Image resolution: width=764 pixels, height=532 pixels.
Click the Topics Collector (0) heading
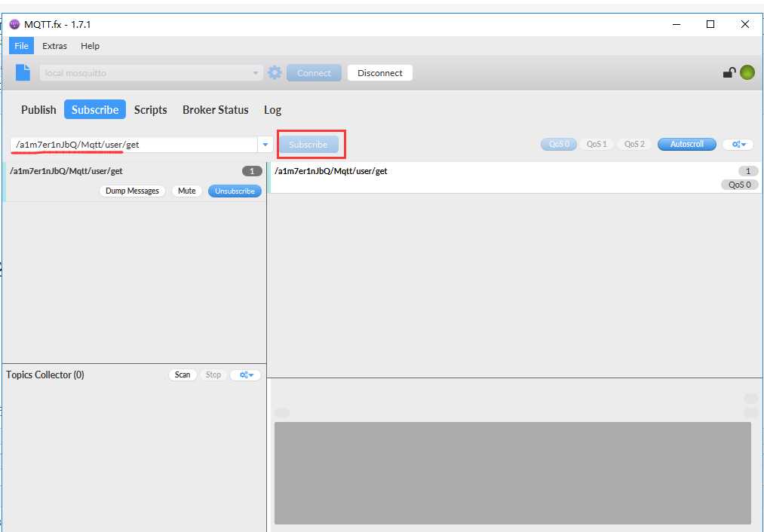pyautogui.click(x=45, y=375)
